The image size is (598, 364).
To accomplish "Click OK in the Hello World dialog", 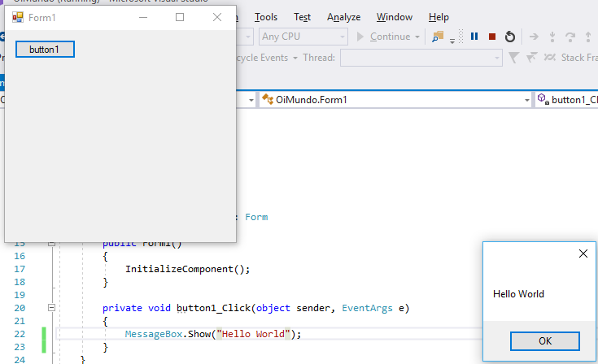I will (x=544, y=340).
